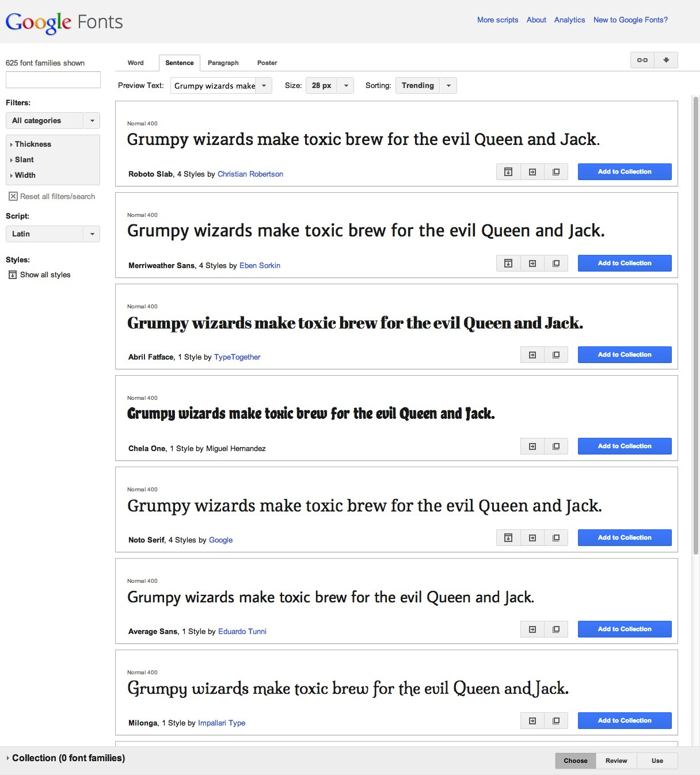The width and height of the screenshot is (700, 775).
Task: Open Roboto Slab pop-out icon
Action: tap(556, 171)
